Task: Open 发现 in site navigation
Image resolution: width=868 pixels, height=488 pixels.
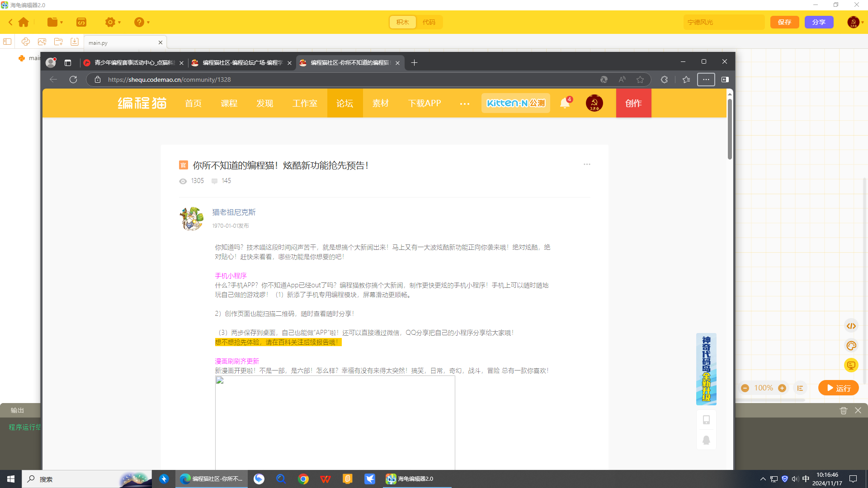Action: 265,103
